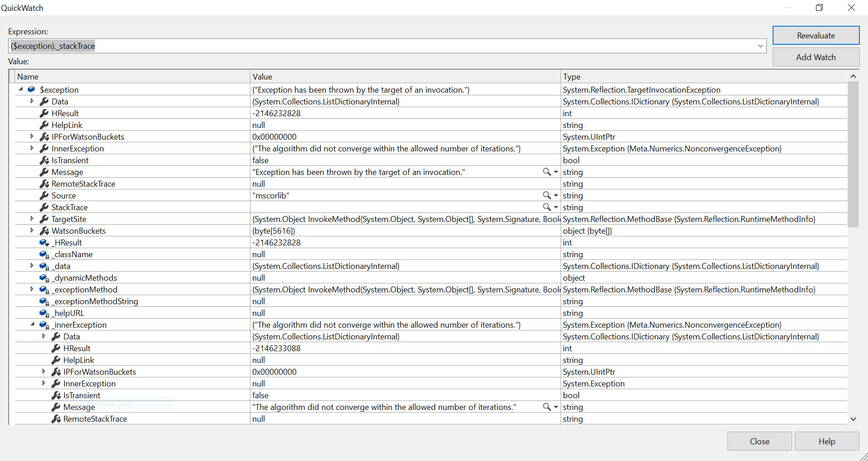Click the Type column header
This screenshot has width=868, height=461.
[704, 76]
